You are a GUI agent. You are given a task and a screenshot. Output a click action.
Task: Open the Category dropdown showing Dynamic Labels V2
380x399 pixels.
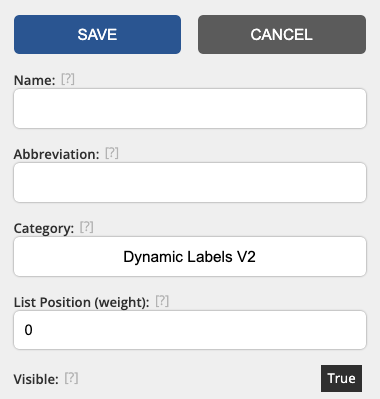tap(190, 257)
